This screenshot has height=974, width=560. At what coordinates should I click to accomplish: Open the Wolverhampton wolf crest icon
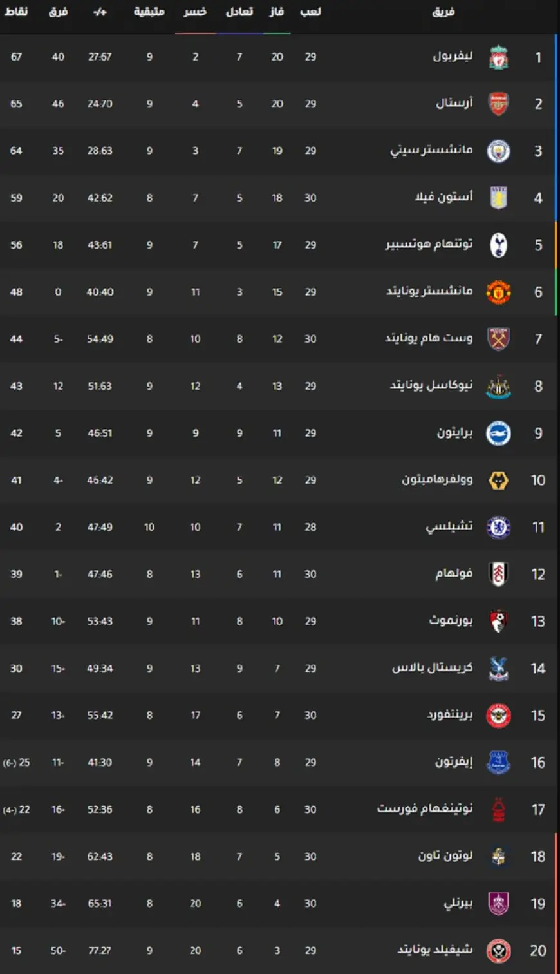(498, 480)
